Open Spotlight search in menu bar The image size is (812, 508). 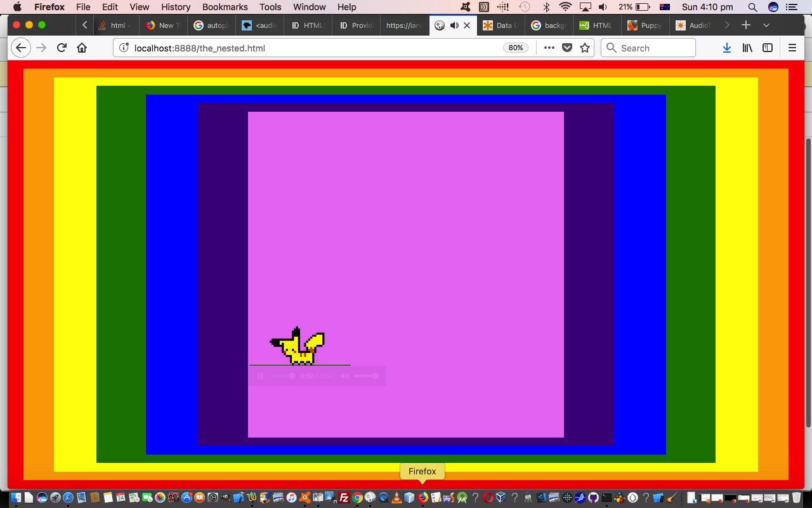(752, 7)
